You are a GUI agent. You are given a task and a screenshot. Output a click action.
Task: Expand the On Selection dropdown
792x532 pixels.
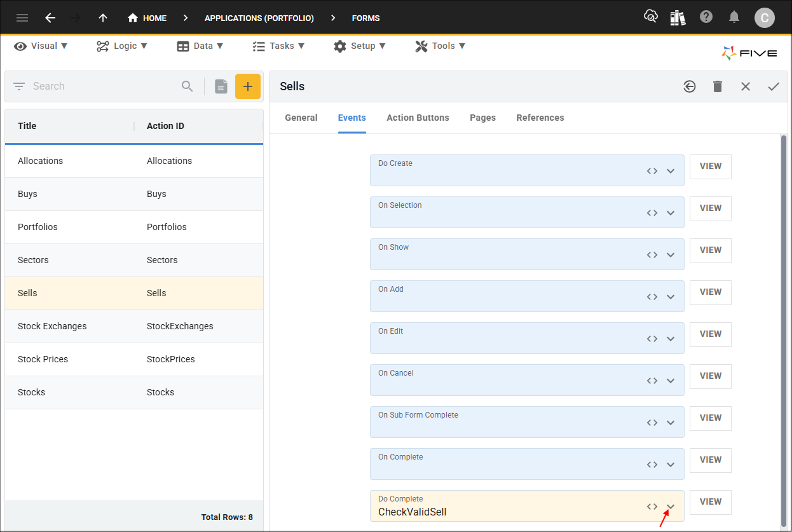tap(671, 213)
